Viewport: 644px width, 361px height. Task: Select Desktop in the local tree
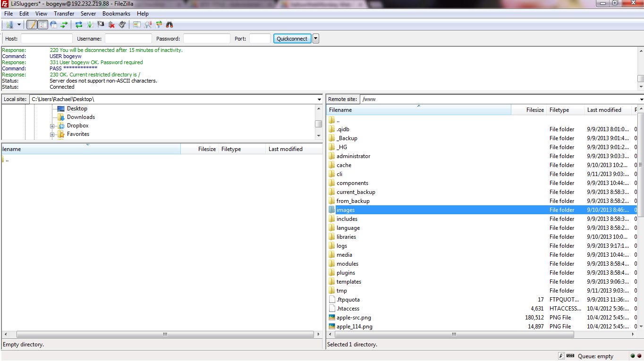tap(77, 109)
